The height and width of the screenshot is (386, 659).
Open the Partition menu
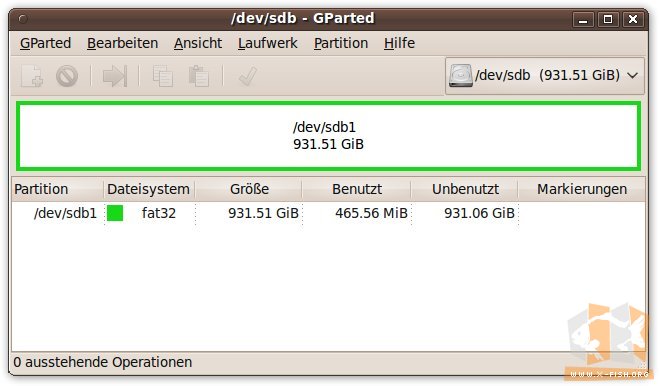click(x=341, y=43)
